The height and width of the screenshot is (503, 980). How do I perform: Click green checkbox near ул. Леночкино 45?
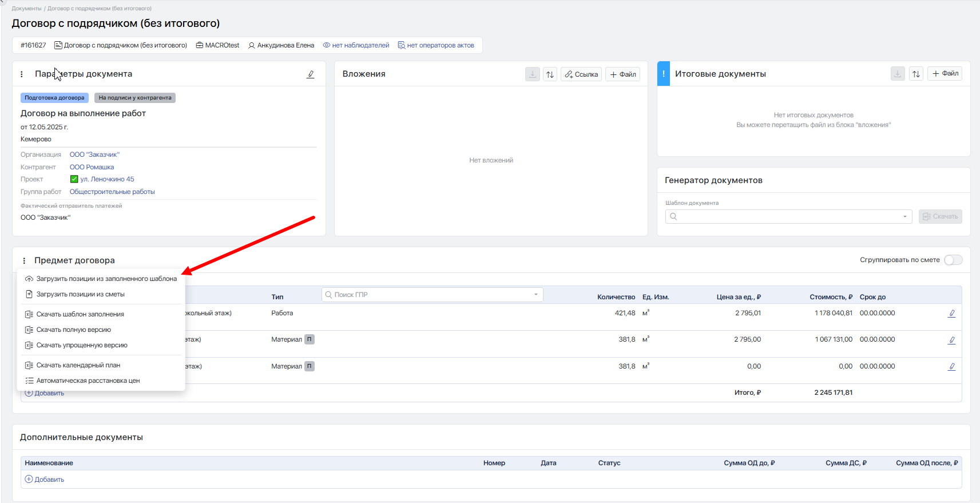[74, 179]
